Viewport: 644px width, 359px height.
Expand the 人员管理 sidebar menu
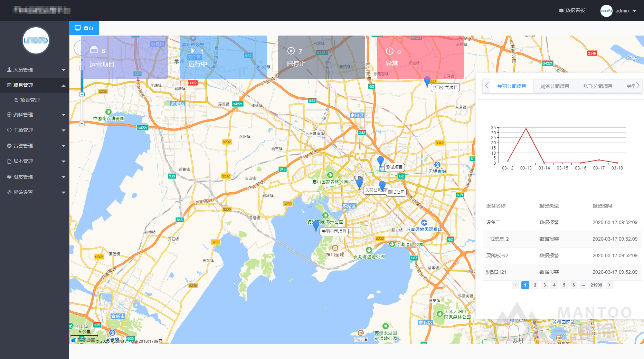coord(35,70)
